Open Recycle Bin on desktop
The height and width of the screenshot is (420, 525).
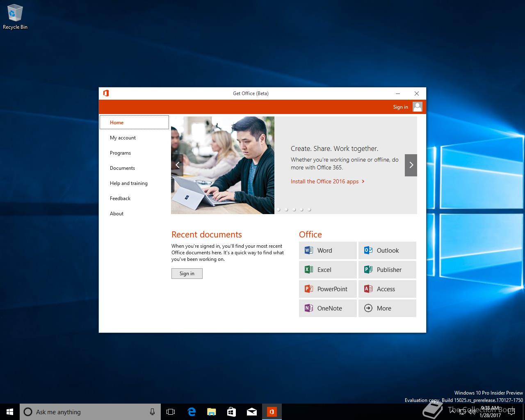[15, 17]
